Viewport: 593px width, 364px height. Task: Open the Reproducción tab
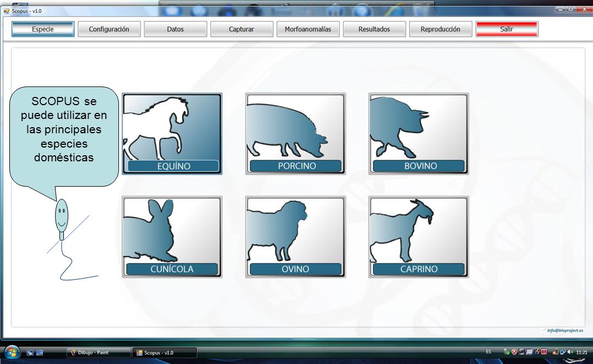(x=440, y=29)
